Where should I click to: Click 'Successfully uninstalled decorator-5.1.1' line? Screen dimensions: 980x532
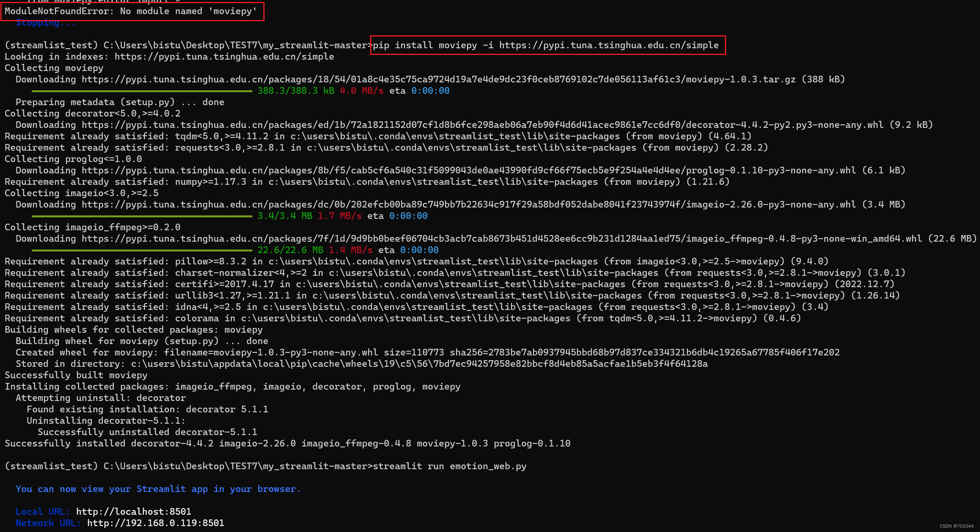[x=148, y=432]
